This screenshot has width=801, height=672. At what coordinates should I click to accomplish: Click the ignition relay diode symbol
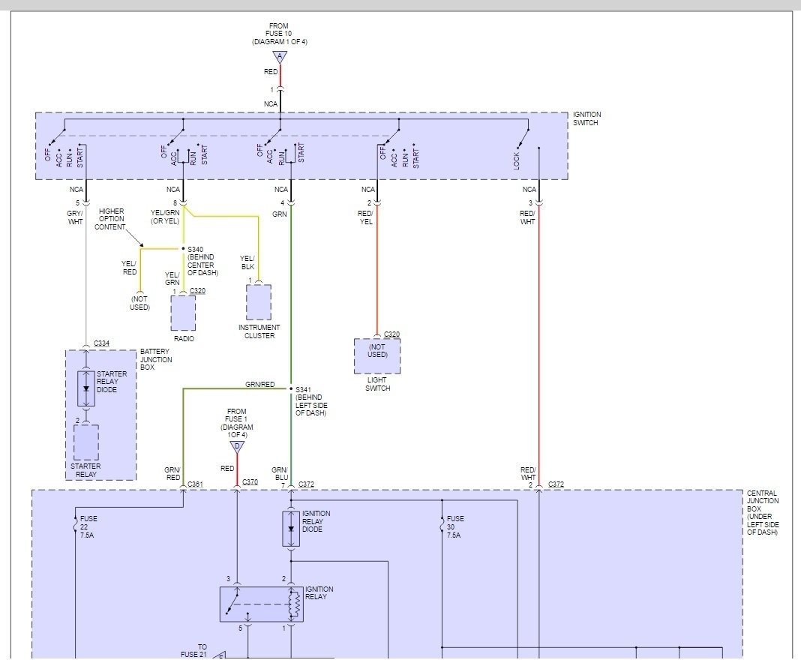291,529
